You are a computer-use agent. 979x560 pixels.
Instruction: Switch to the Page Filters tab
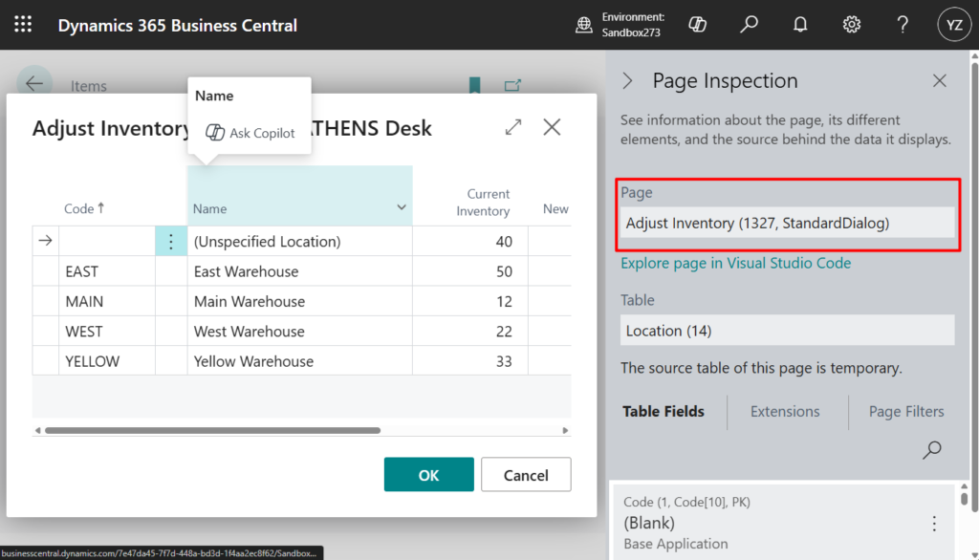click(x=905, y=412)
